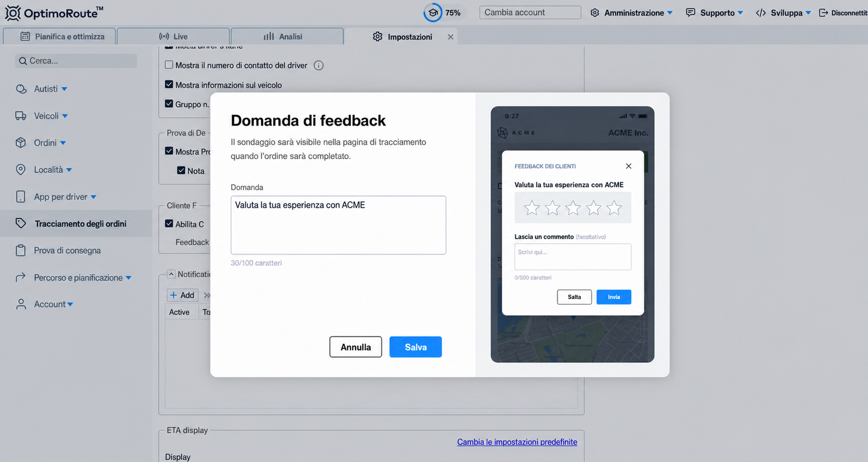
Task: Click the Cambia account field
Action: pos(530,12)
